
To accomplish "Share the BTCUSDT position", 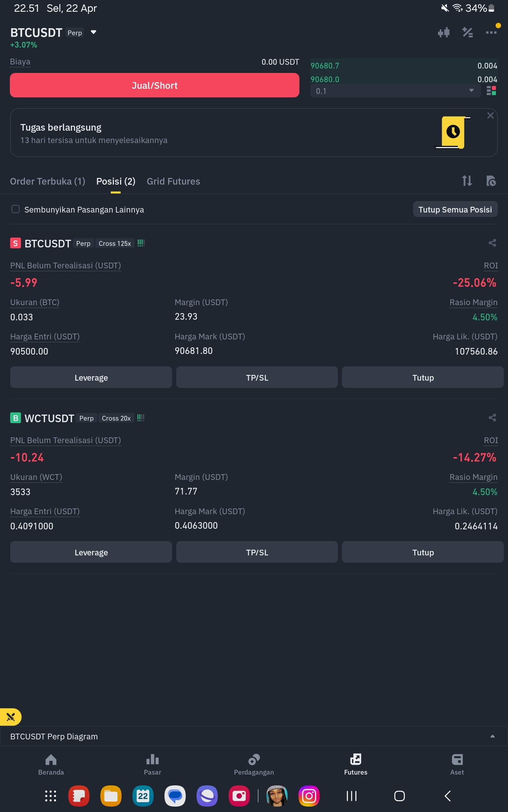I will point(492,243).
